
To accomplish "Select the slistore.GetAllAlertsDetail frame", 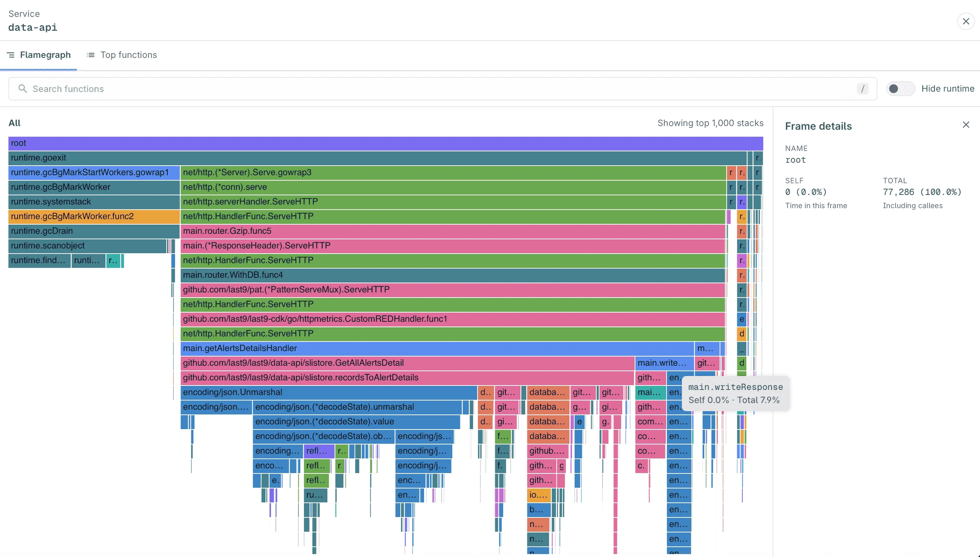I will 407,363.
